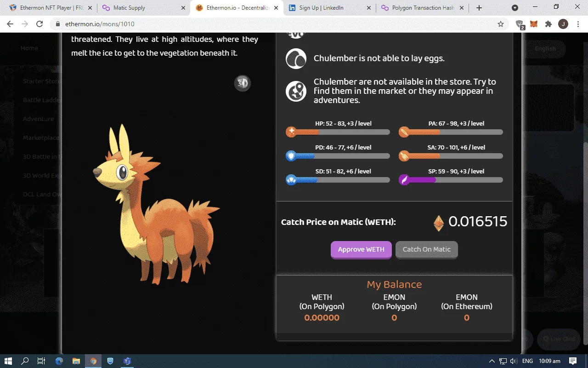588x368 pixels.
Task: Click the HP stat progress bar
Action: (x=338, y=132)
